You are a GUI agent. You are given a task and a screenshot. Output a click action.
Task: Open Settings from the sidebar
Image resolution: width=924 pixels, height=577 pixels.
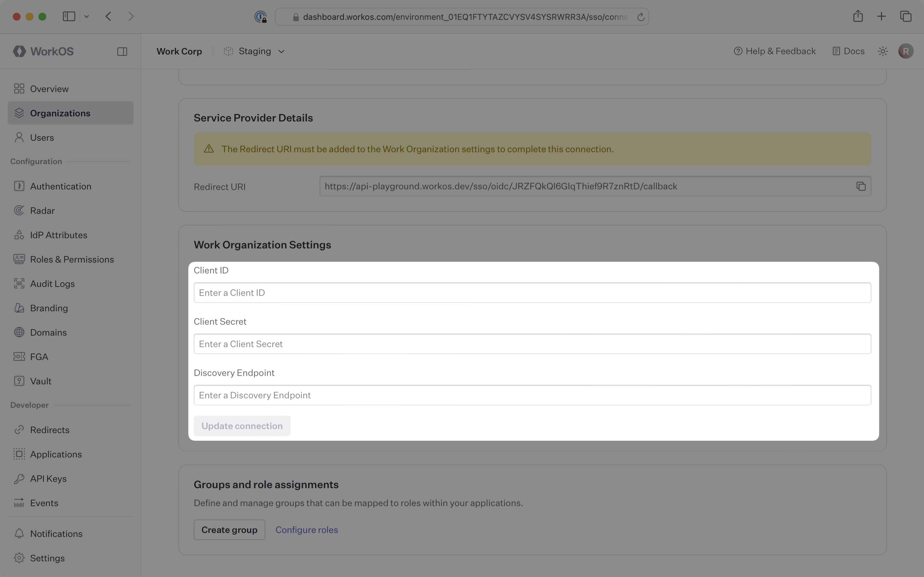pos(47,558)
